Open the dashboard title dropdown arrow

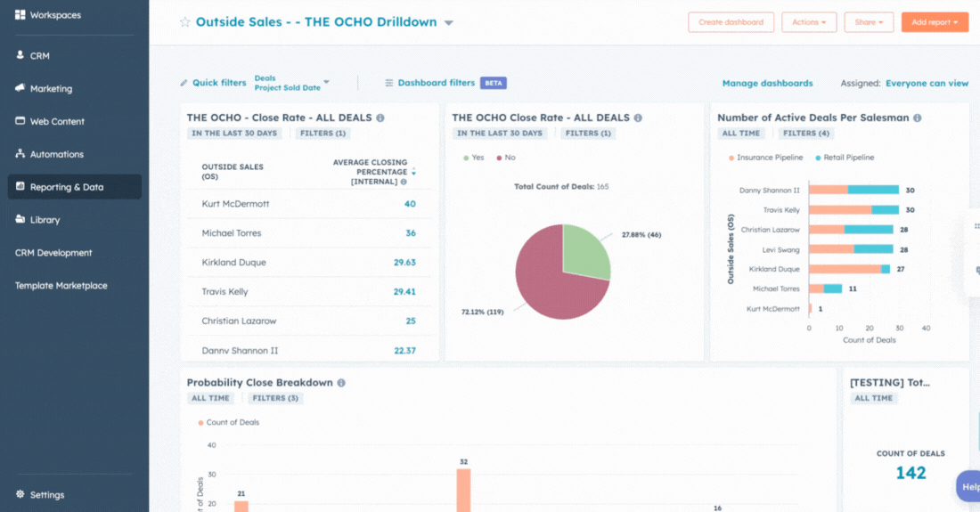point(449,22)
